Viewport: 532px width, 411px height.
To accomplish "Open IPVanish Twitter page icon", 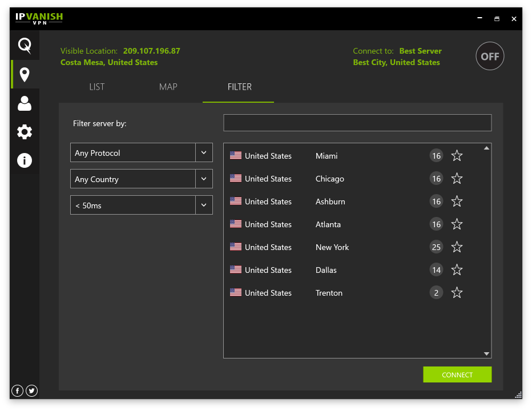I will click(x=31, y=390).
